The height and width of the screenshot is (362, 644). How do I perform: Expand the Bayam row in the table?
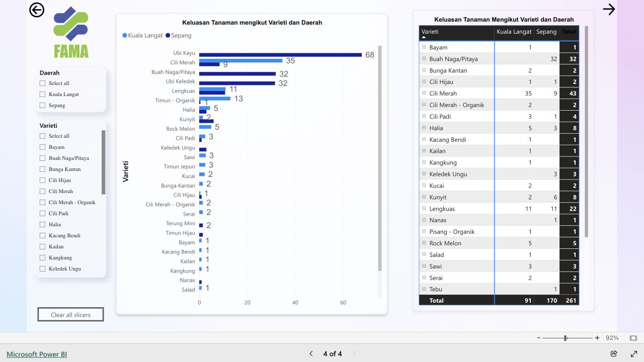pyautogui.click(x=424, y=47)
